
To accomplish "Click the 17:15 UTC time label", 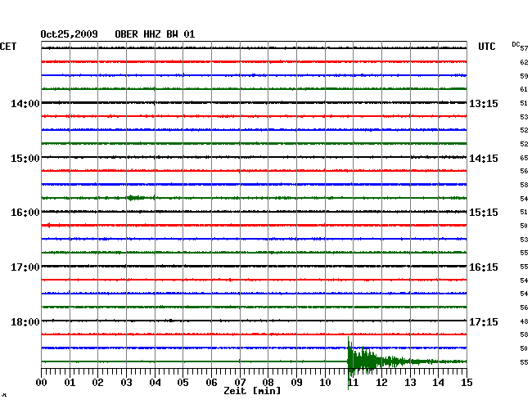I will (x=484, y=321).
